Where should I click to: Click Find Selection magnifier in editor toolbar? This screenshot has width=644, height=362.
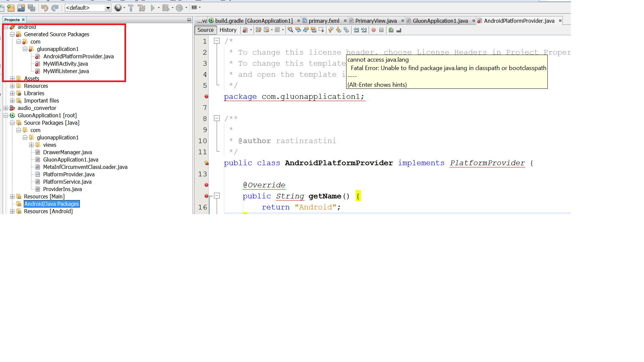[290, 30]
